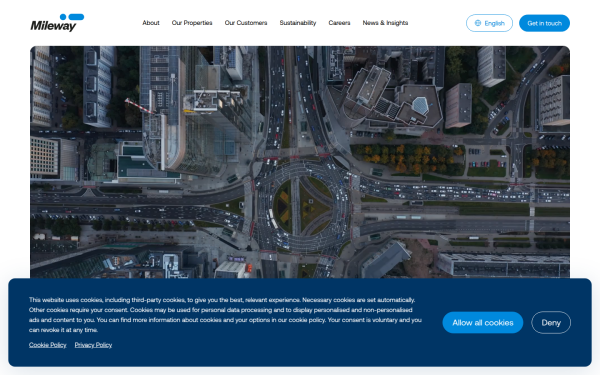This screenshot has height=375, width=600.
Task: Open the Our Properties menu
Action: [192, 23]
